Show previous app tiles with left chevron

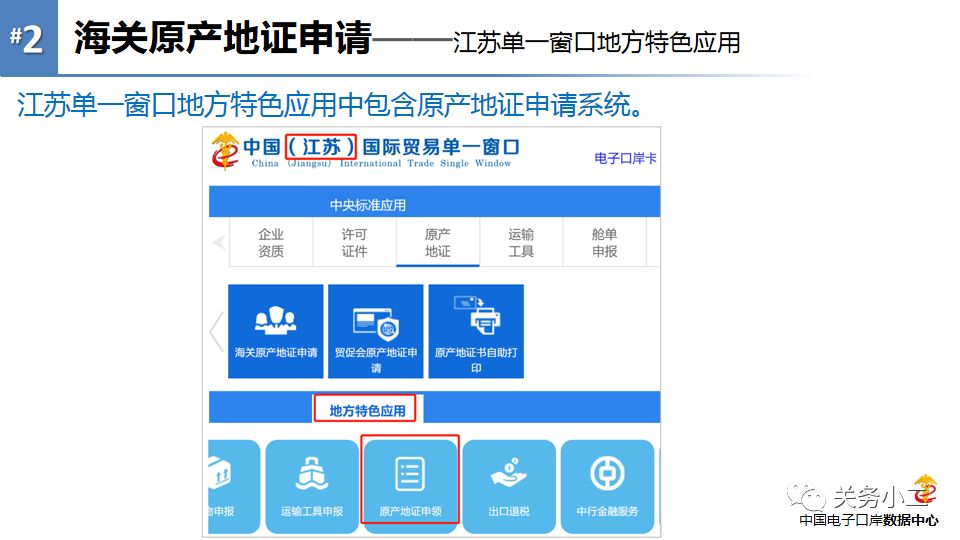(x=217, y=331)
